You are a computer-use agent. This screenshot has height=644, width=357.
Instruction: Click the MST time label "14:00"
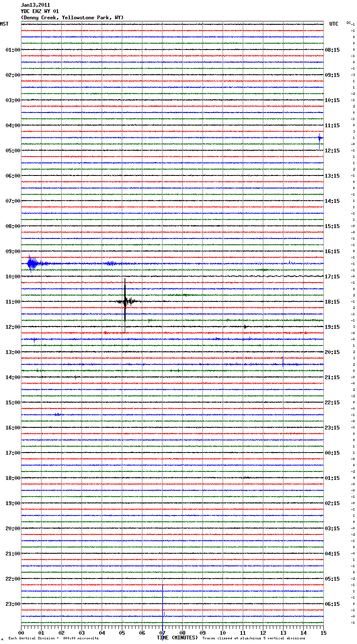pyautogui.click(x=13, y=377)
